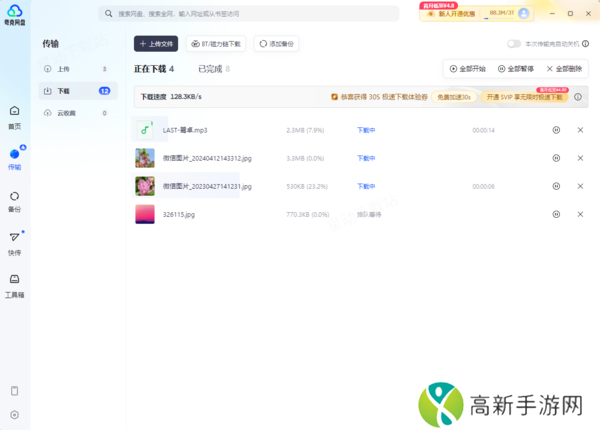Pause 微信图片_20240412143312.jpg download
600x430 pixels.
click(x=556, y=158)
